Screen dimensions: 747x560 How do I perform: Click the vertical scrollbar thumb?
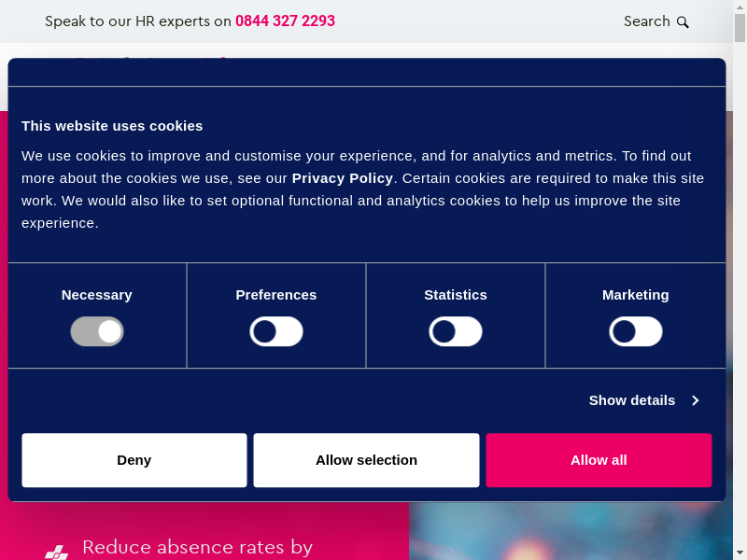[740, 28]
